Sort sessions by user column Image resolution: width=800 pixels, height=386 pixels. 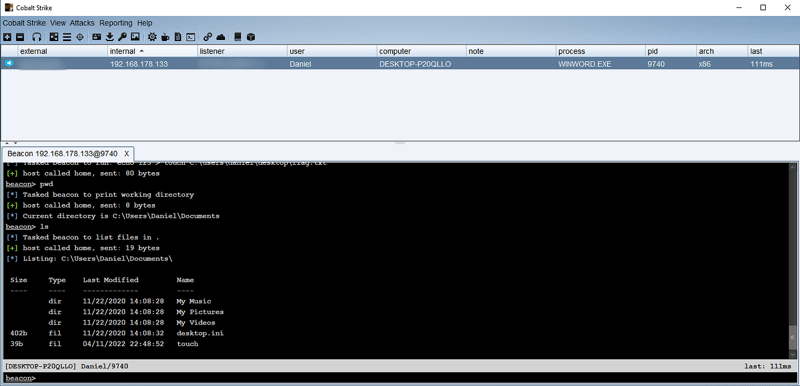[332, 51]
